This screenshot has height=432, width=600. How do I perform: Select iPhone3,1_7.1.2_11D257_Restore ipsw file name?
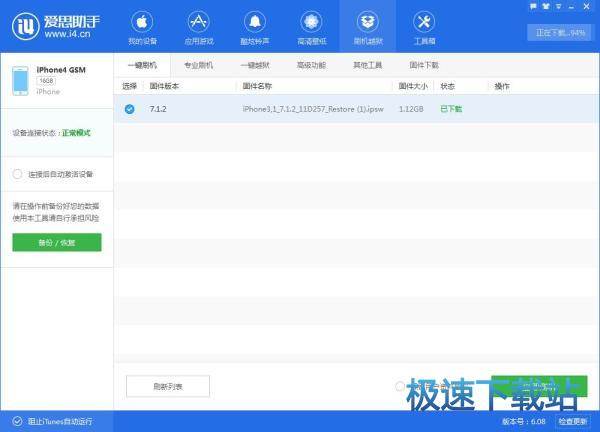(313, 109)
